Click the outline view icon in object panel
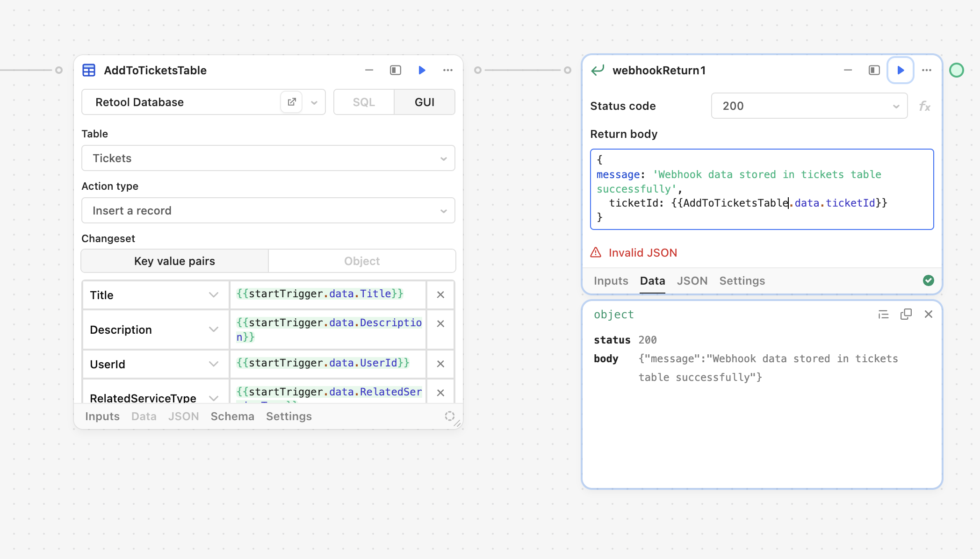This screenshot has height=559, width=980. click(x=883, y=315)
